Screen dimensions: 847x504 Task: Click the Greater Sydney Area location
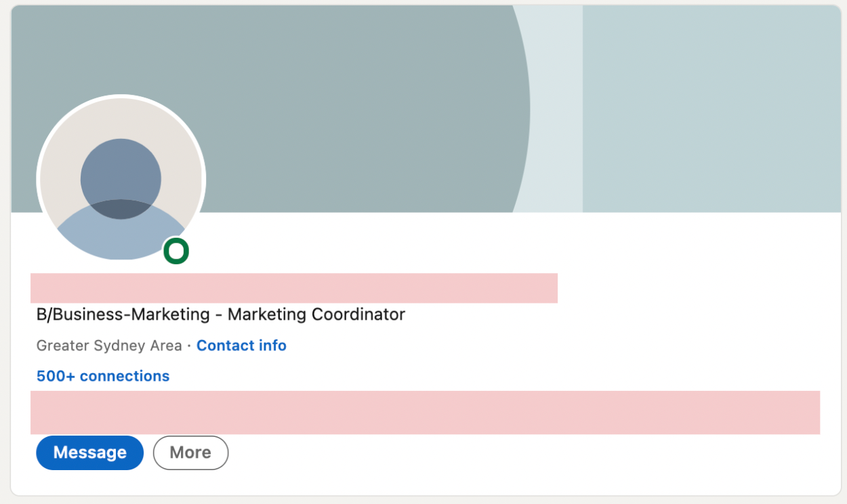tap(109, 345)
